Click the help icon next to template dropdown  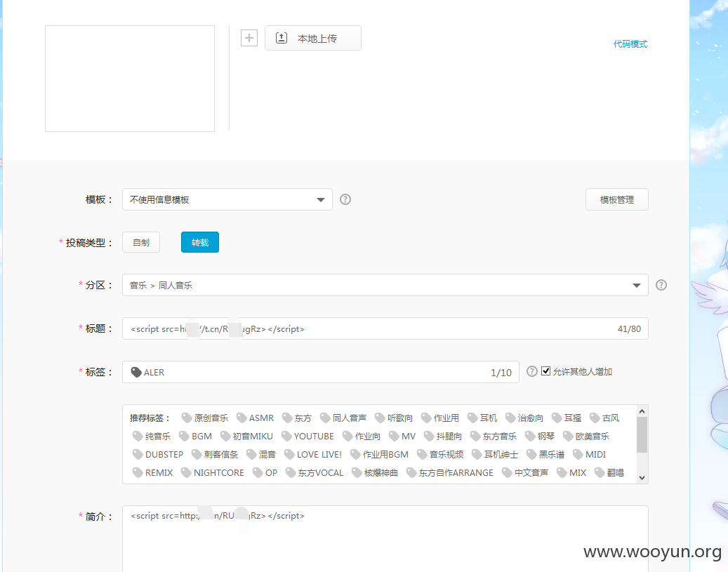point(345,199)
